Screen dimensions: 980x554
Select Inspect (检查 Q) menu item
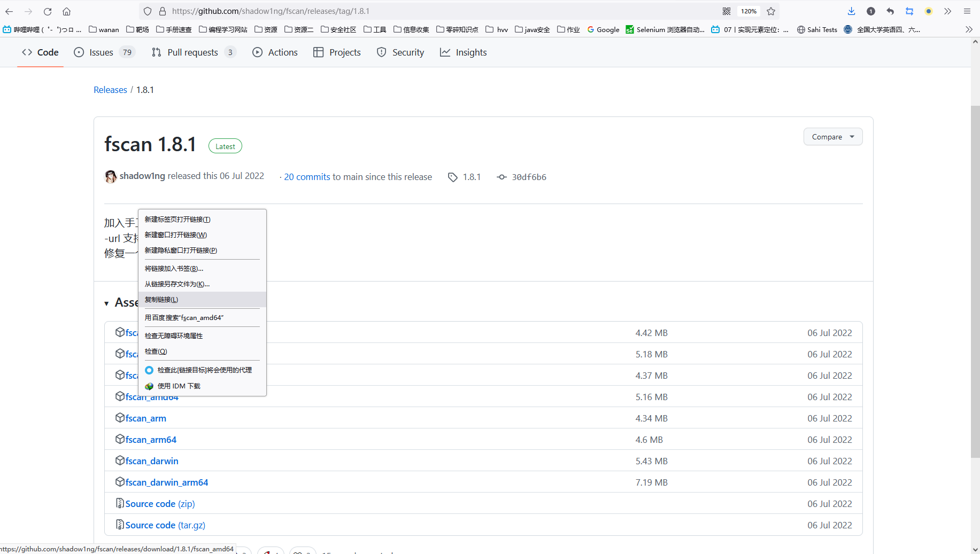(202, 352)
